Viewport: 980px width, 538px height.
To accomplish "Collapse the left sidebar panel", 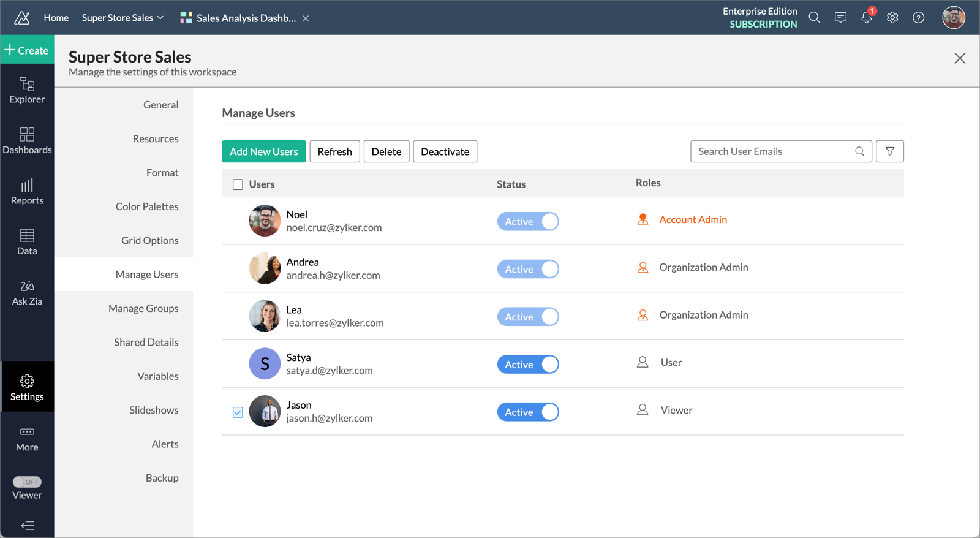I will pyautogui.click(x=27, y=525).
